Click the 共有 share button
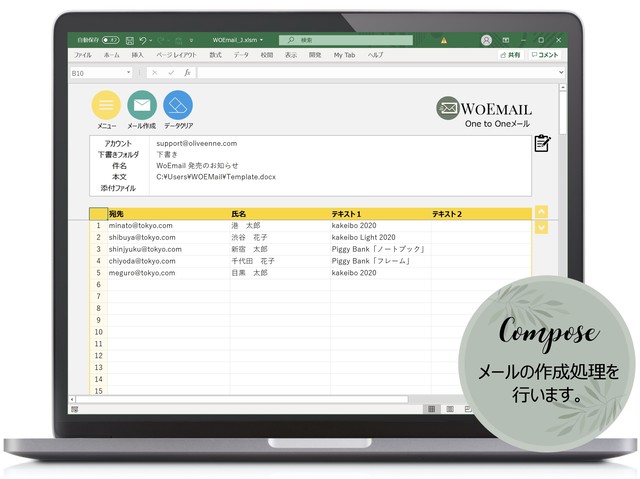This screenshot has width=640, height=479. tap(511, 55)
